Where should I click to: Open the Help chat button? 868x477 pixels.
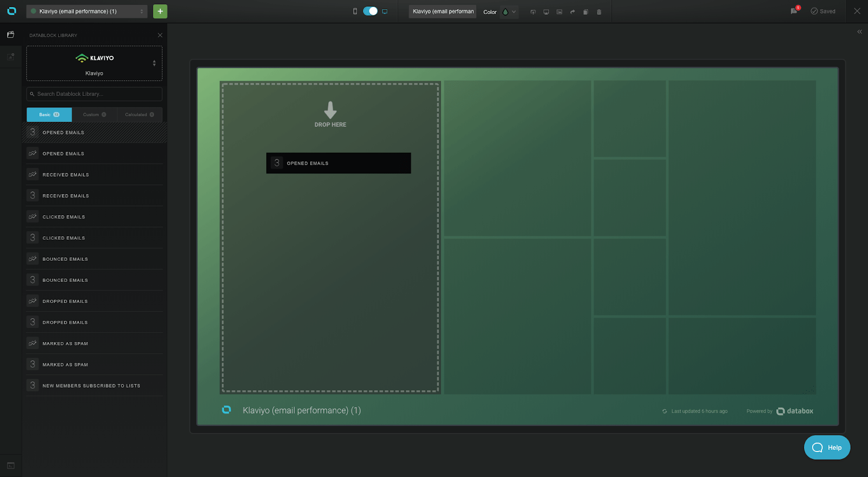827,448
